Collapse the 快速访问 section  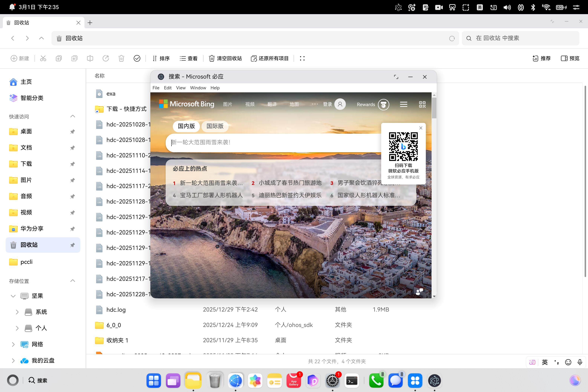(73, 116)
